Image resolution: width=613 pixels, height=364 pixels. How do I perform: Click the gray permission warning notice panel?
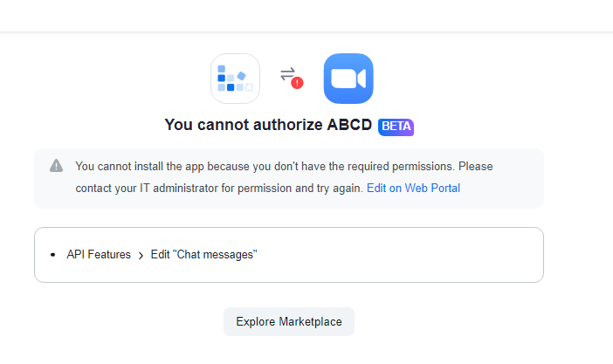(x=289, y=178)
